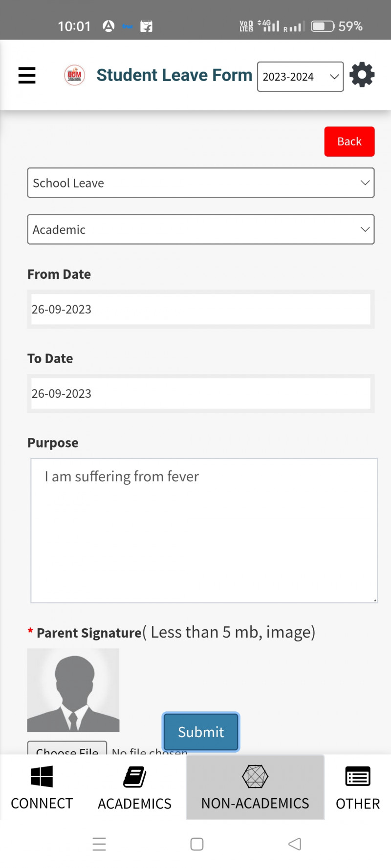Select the From Date field

[201, 309]
